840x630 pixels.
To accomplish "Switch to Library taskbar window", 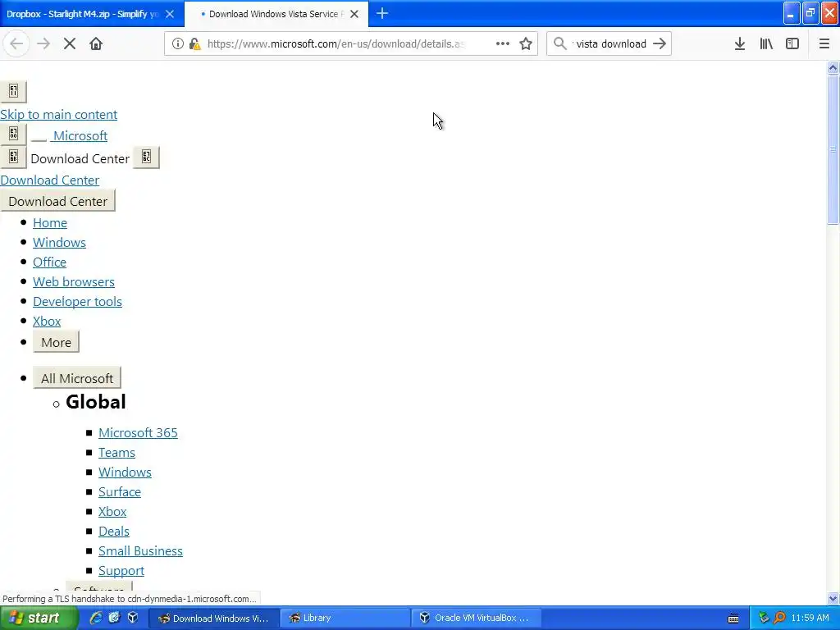I will click(345, 619).
